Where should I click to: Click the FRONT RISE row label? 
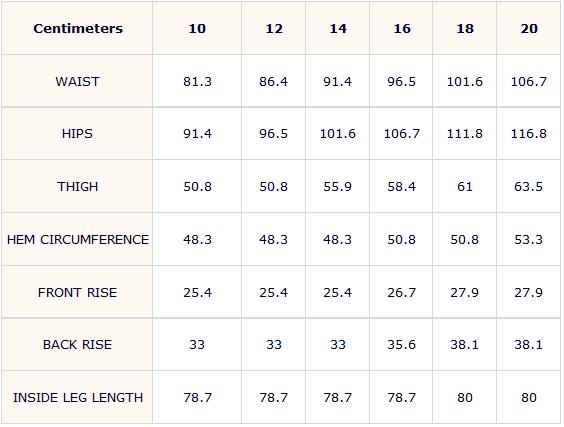pos(77,292)
